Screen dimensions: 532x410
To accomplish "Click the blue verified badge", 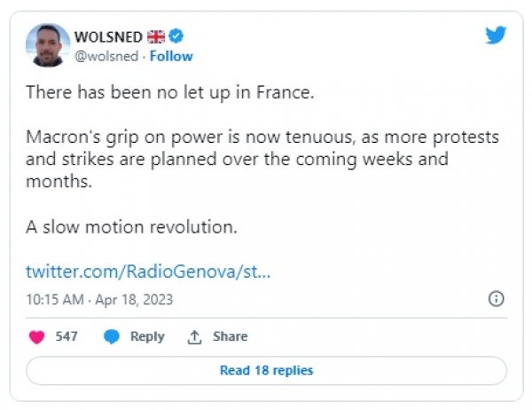I will coord(178,37).
